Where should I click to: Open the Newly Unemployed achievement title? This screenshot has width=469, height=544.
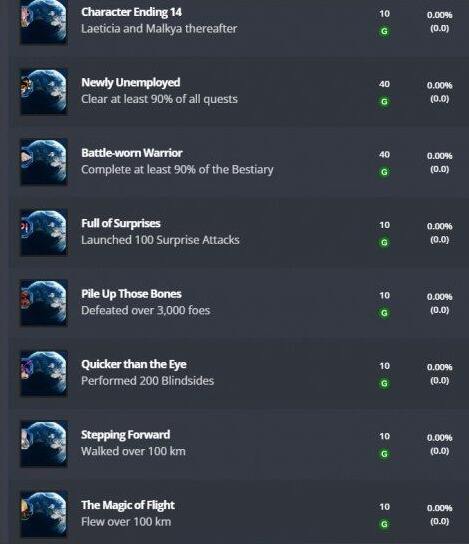pyautogui.click(x=131, y=83)
